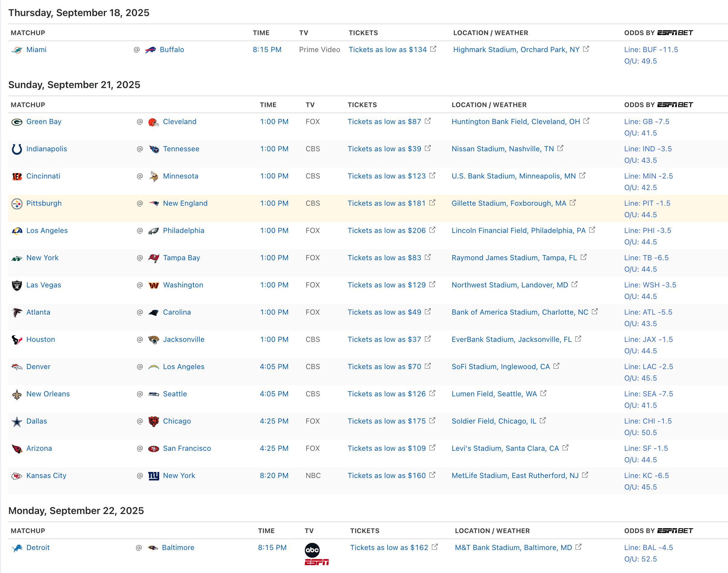Click the Seattle Seahawks logo

[x=154, y=394]
